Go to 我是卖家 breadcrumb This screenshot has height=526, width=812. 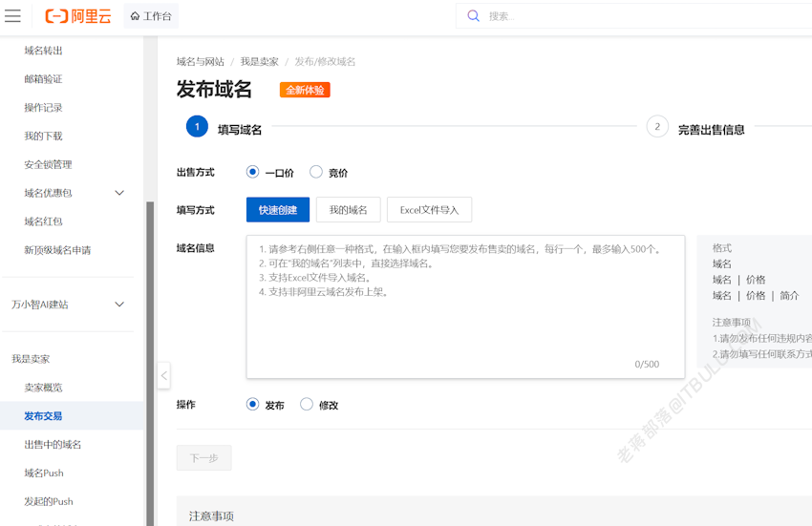point(260,62)
